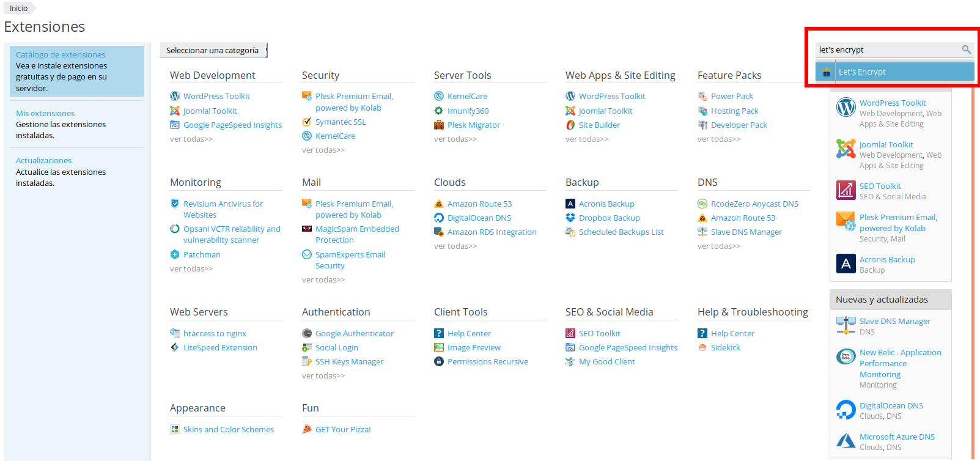Screen dimensions: 980x461
Task: Click the Power Pack icon
Action: click(702, 96)
